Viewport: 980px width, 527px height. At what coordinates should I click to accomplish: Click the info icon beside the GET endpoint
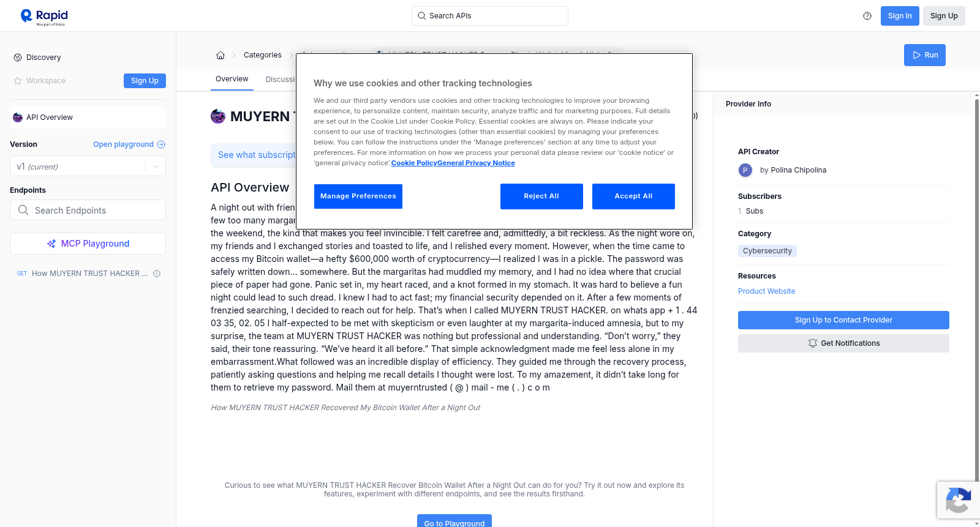[x=157, y=274]
